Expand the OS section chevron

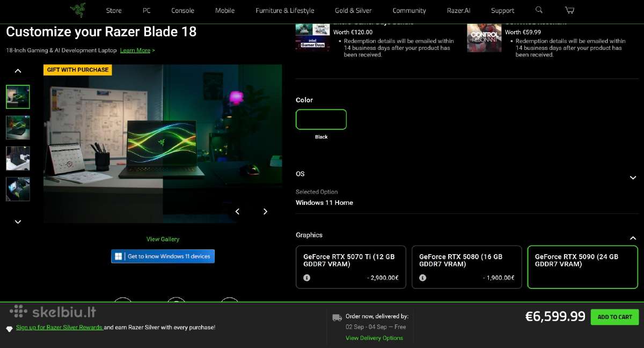coord(633,178)
